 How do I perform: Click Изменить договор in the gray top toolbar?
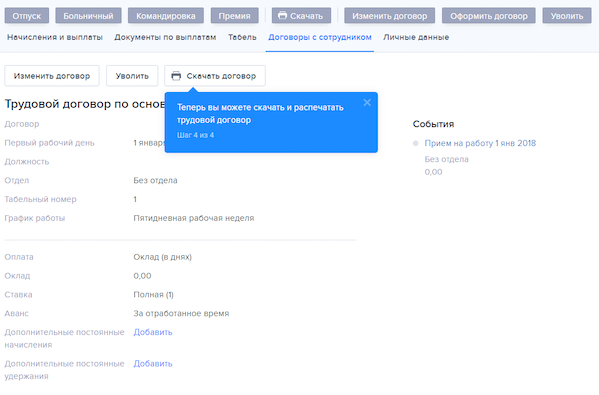[x=390, y=16]
